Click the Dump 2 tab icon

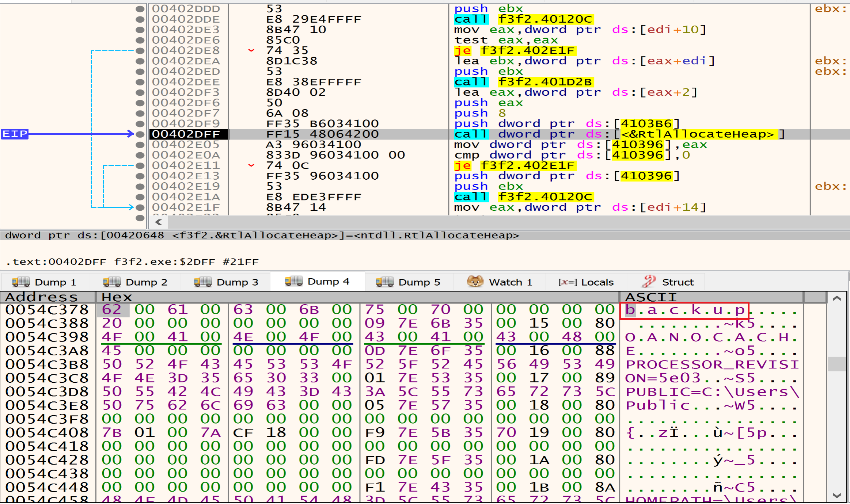[x=112, y=282]
